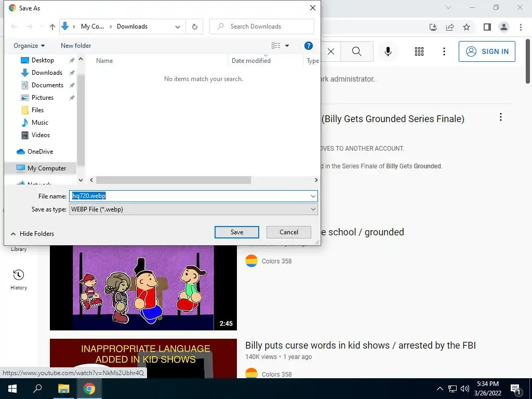Toggle Chrome side panel icon
The image size is (532, 399).
click(487, 27)
